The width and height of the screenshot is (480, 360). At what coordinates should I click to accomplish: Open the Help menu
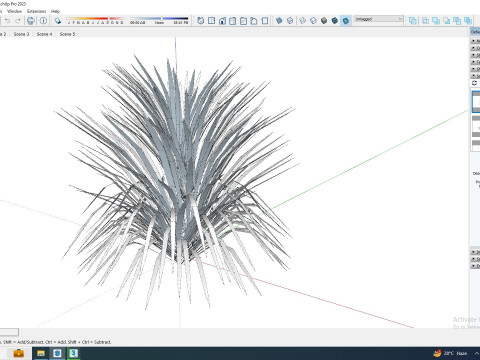55,11
